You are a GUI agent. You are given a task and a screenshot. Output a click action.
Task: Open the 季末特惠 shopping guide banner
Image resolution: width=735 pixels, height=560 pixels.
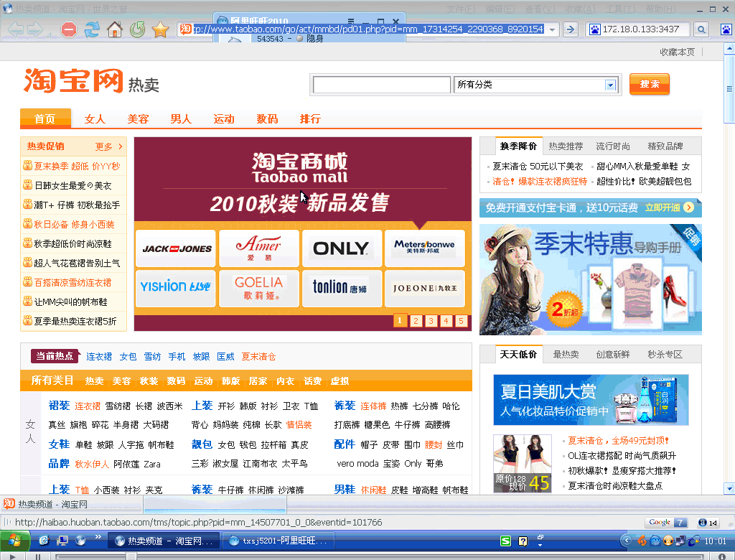(591, 279)
